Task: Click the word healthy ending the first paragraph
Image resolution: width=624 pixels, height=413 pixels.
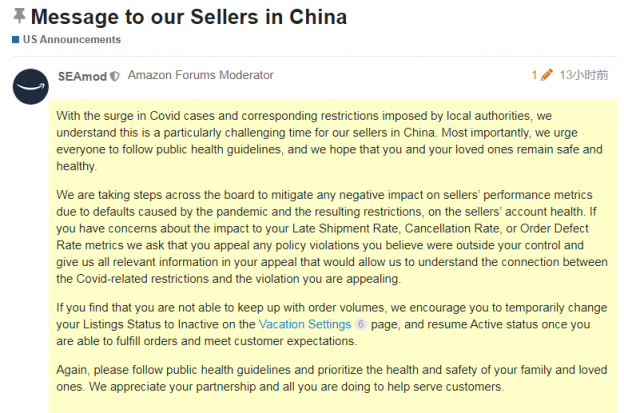Action: (76, 166)
